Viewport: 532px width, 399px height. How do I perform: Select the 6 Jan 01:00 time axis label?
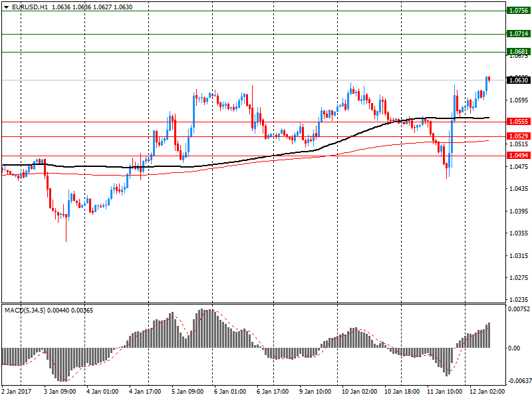pos(230,392)
